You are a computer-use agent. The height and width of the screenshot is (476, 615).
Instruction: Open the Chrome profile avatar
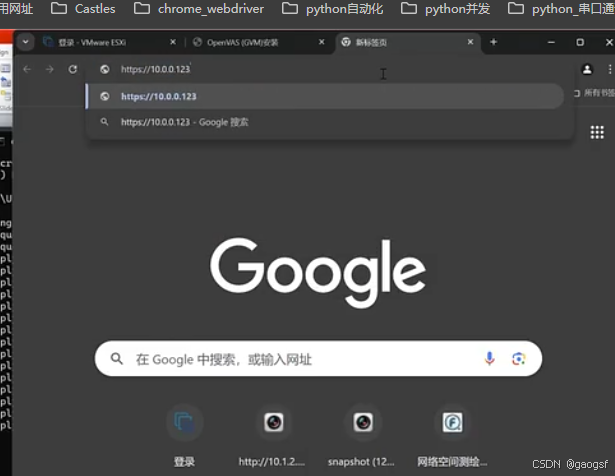[587, 69]
